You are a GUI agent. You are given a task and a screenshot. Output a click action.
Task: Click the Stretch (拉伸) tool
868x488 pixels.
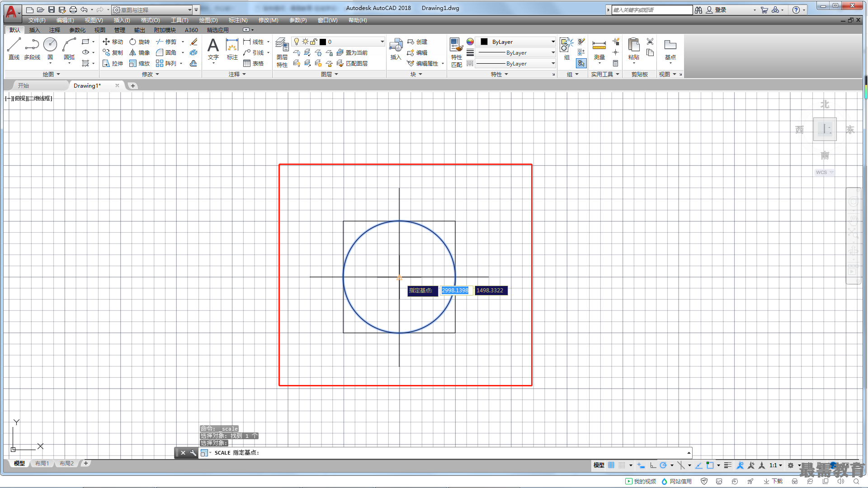coord(113,63)
